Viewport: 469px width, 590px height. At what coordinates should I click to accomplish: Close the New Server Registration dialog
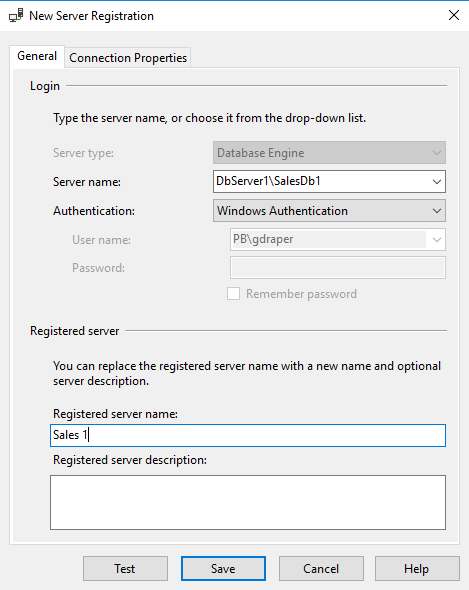454,15
